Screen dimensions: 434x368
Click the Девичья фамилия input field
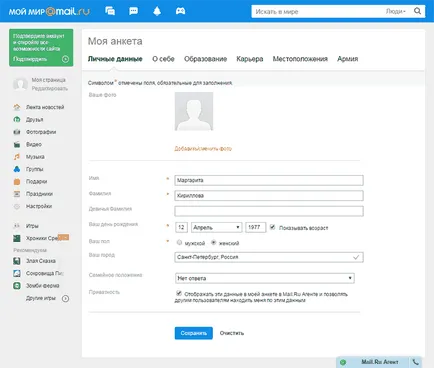[269, 211]
